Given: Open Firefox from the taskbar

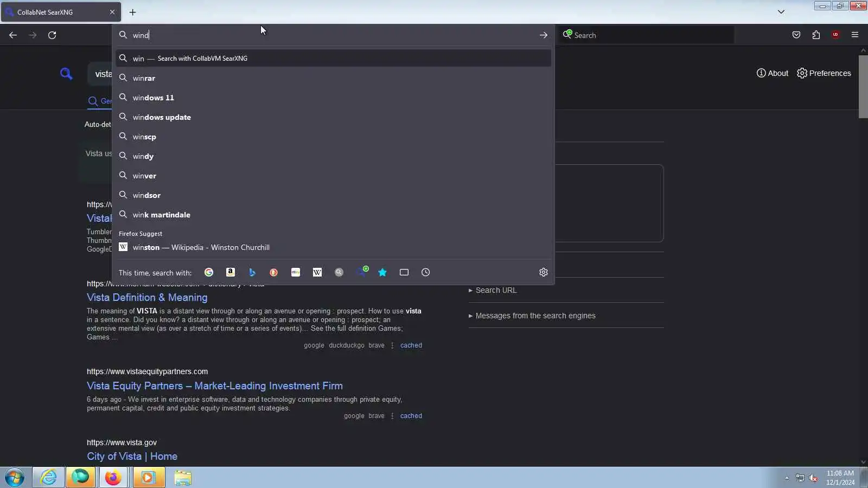Looking at the screenshot, I should pos(113,478).
